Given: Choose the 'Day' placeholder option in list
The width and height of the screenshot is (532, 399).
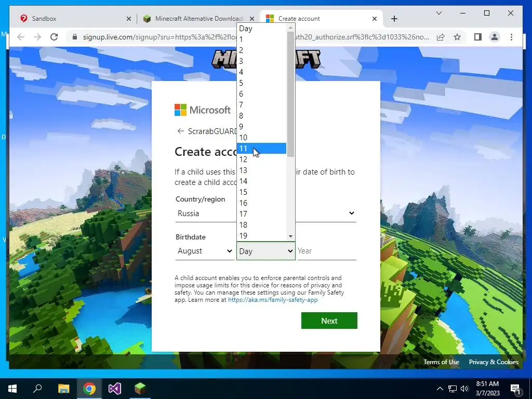Looking at the screenshot, I should tap(261, 29).
